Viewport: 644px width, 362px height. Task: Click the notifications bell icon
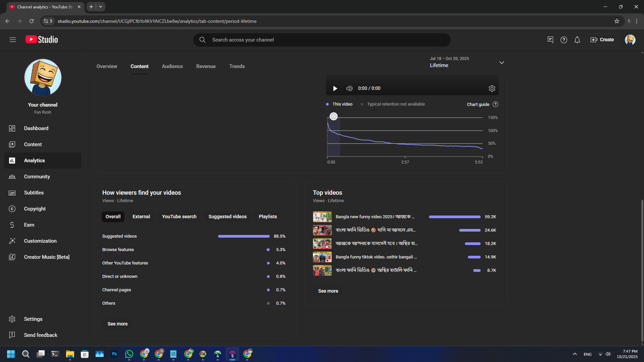577,40
